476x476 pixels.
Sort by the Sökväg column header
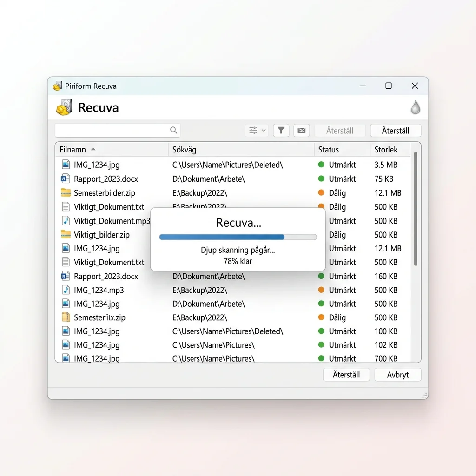point(241,149)
